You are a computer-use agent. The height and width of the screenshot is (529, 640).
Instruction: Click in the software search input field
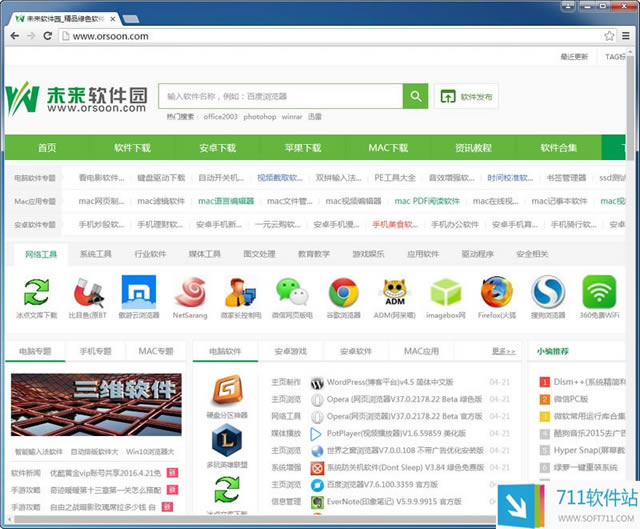click(281, 96)
